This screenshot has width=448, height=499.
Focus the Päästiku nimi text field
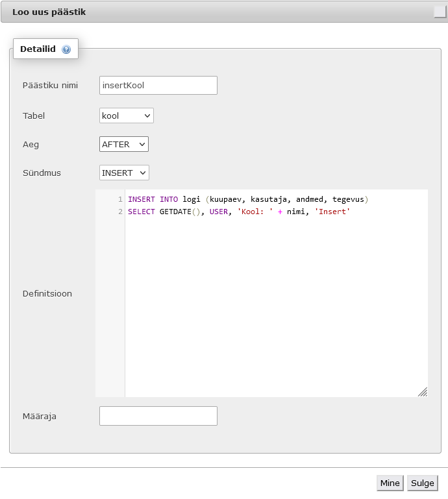point(158,85)
